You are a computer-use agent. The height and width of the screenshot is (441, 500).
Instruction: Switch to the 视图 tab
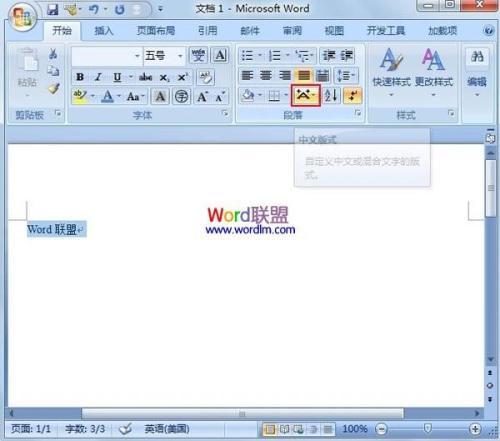pyautogui.click(x=334, y=31)
